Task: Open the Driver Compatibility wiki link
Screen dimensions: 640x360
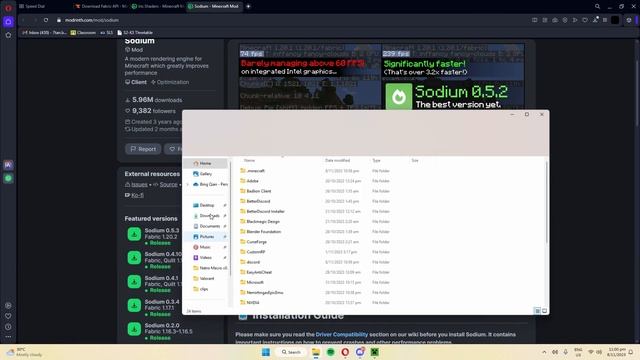Action: click(x=342, y=334)
